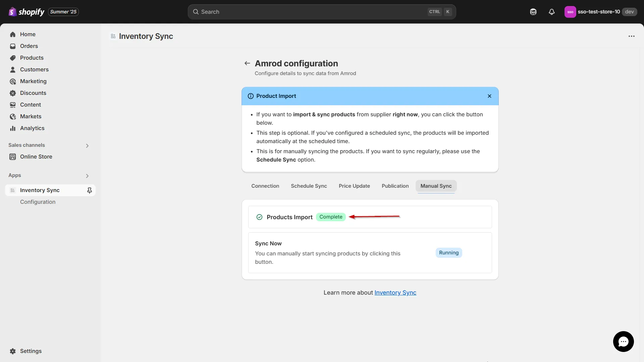Viewport: 644px width, 362px height.
Task: Click the Markets globe icon
Action: [x=13, y=116]
